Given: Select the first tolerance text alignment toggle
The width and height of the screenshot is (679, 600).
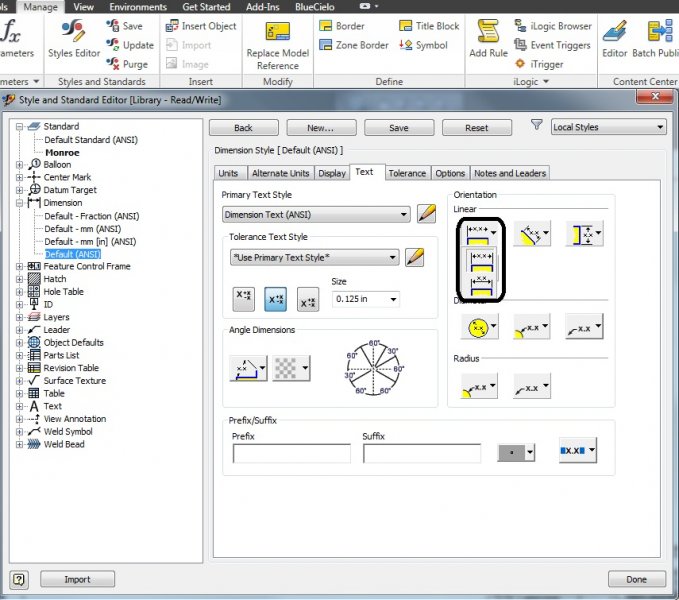Looking at the screenshot, I should click(x=243, y=299).
